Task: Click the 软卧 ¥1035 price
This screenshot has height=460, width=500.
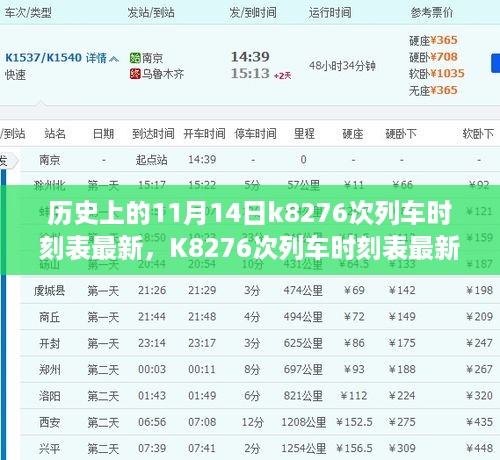Action: pos(436,74)
